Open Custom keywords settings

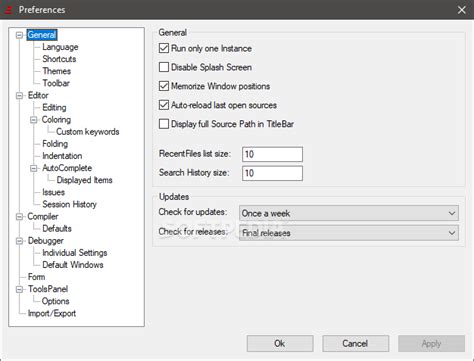[x=88, y=132]
